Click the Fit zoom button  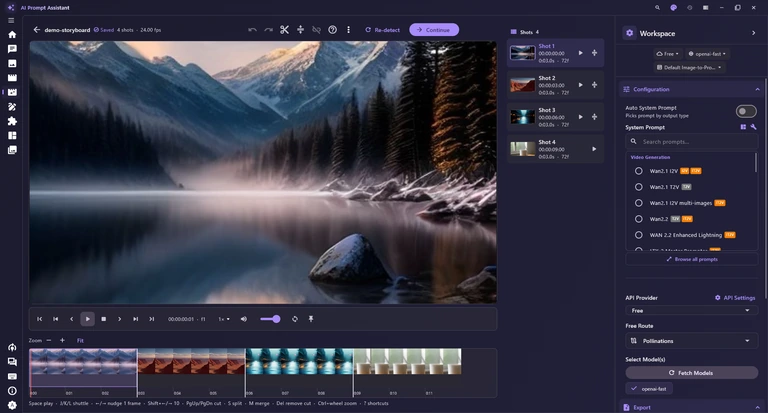coord(80,340)
